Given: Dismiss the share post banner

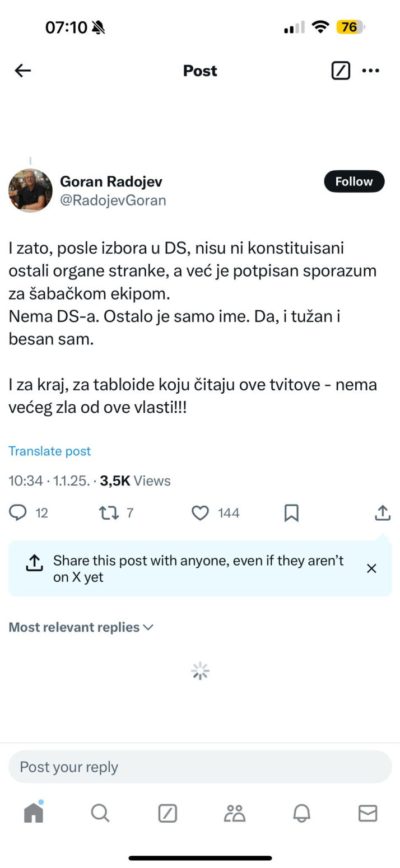Looking at the screenshot, I should [371, 568].
